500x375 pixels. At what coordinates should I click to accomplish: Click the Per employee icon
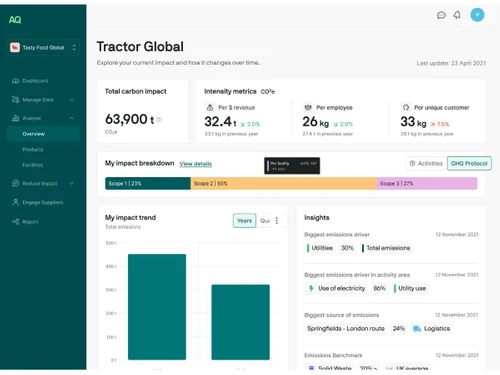coord(308,107)
